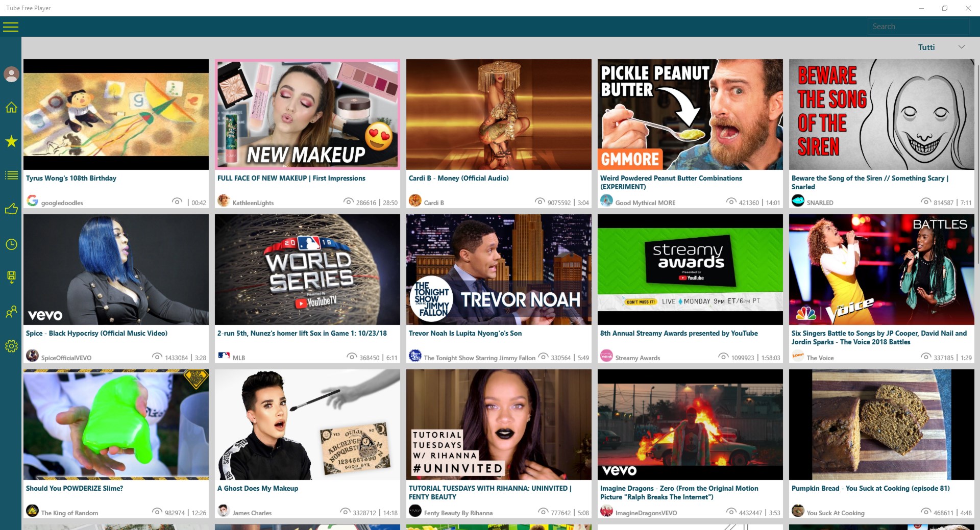Open watch history clock icon

coord(11,244)
